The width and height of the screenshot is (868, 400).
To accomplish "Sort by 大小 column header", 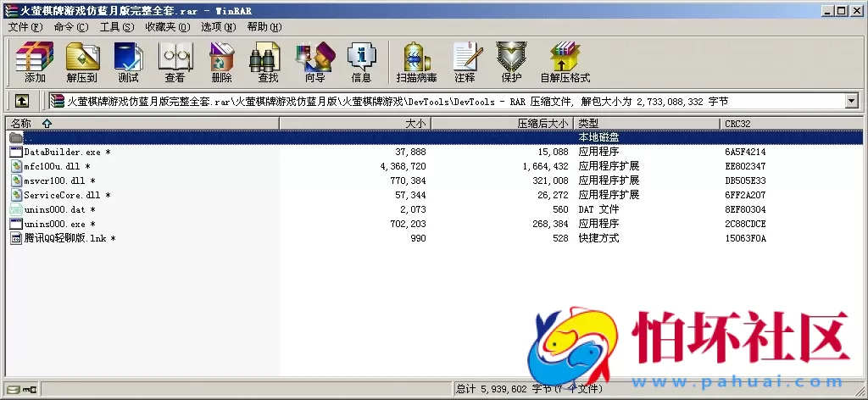I will point(355,123).
